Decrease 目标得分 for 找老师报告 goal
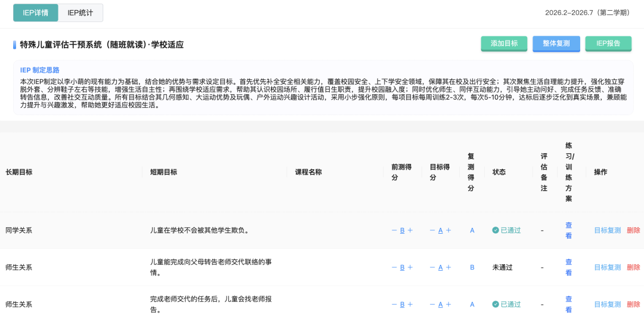This screenshot has height=322, width=644. (432, 304)
